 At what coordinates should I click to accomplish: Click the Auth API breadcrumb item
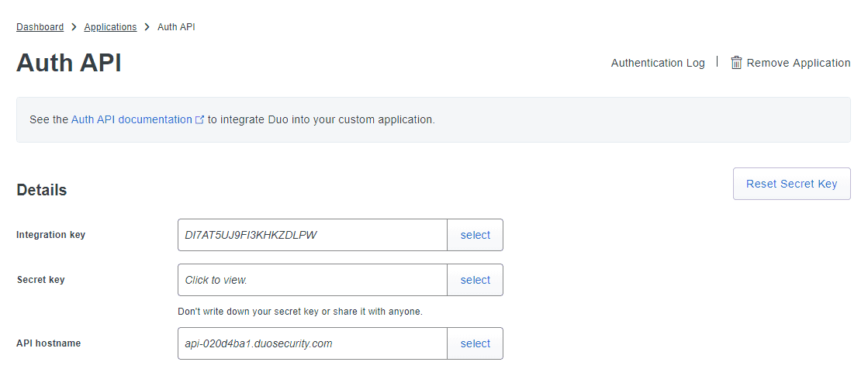pos(176,27)
